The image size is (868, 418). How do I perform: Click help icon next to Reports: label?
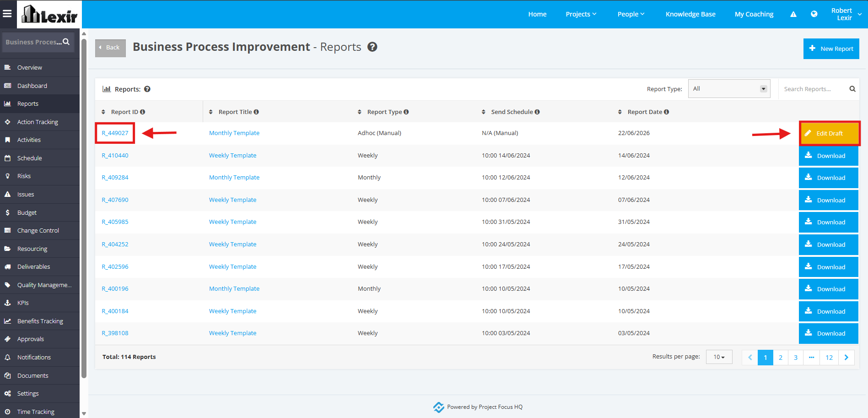click(147, 89)
